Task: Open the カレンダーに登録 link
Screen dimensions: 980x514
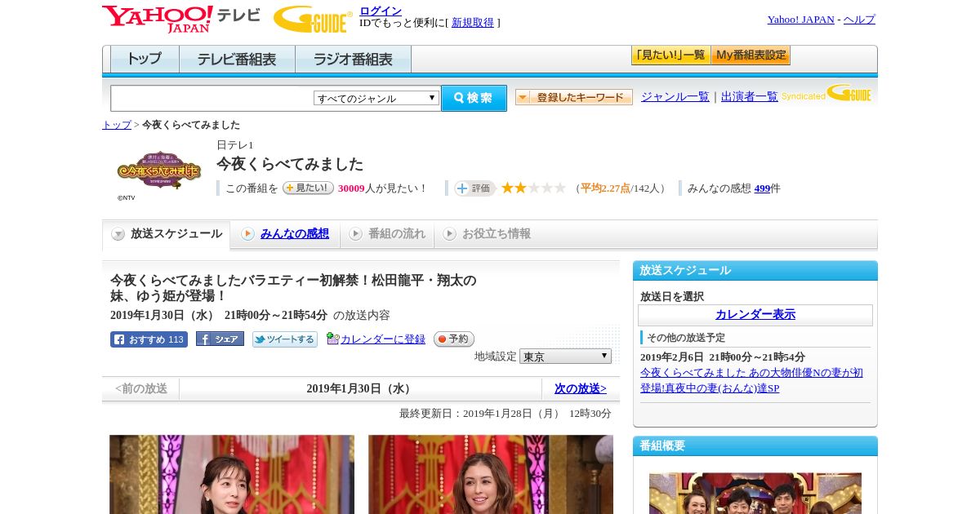Action: coord(383,339)
